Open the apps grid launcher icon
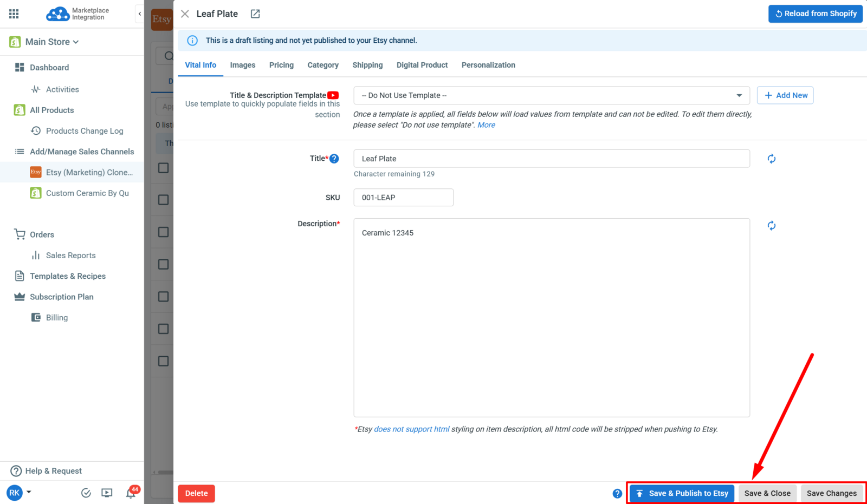 (14, 14)
